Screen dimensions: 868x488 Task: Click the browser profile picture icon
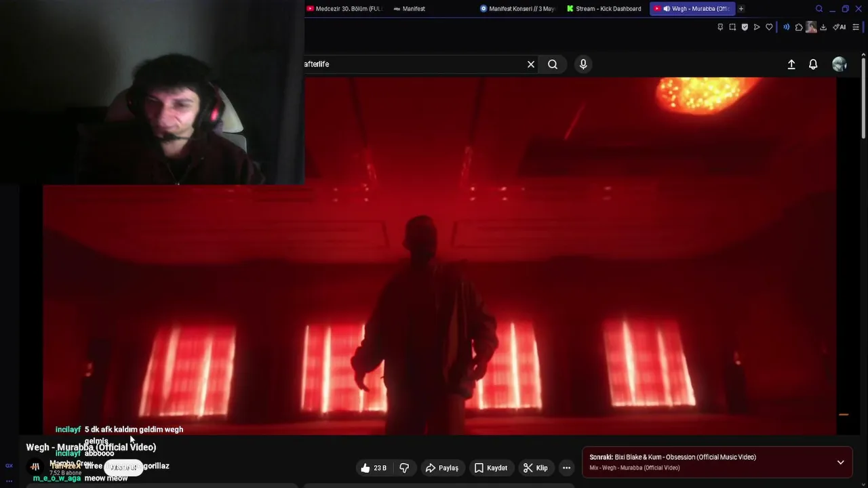pyautogui.click(x=811, y=27)
